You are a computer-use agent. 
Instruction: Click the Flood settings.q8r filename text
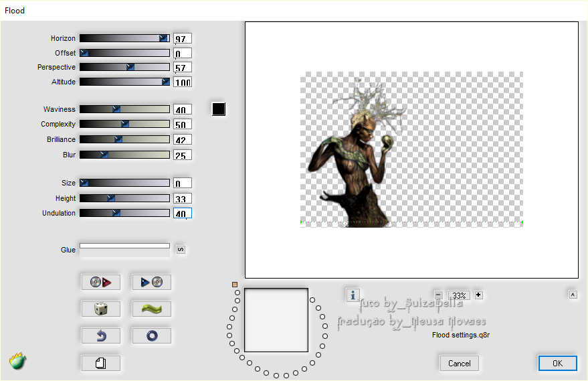click(x=461, y=335)
